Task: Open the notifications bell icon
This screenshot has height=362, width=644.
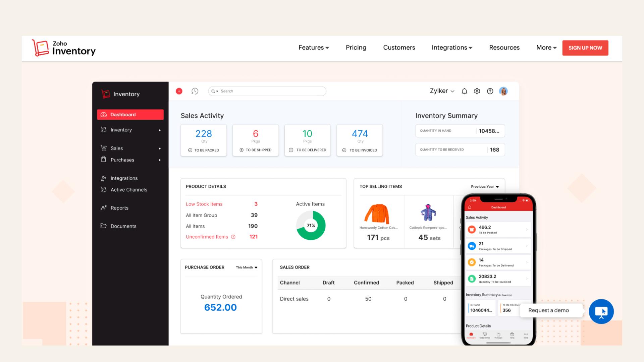Action: click(464, 91)
